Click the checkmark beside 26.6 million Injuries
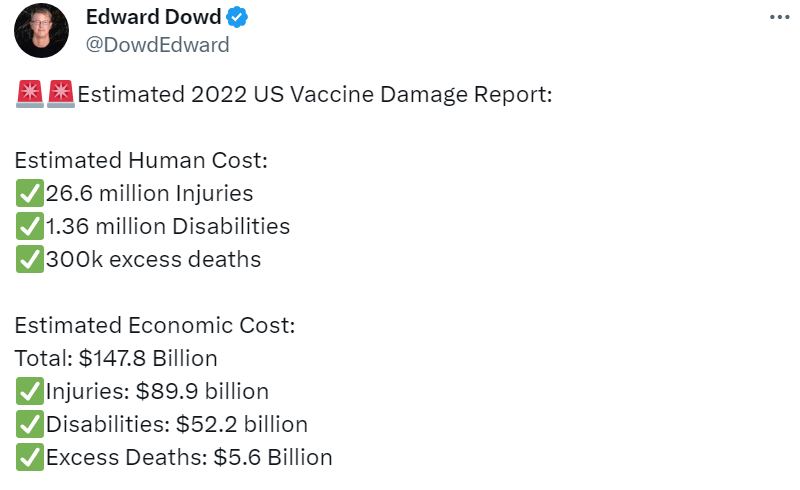The height and width of the screenshot is (490, 800). [30, 193]
